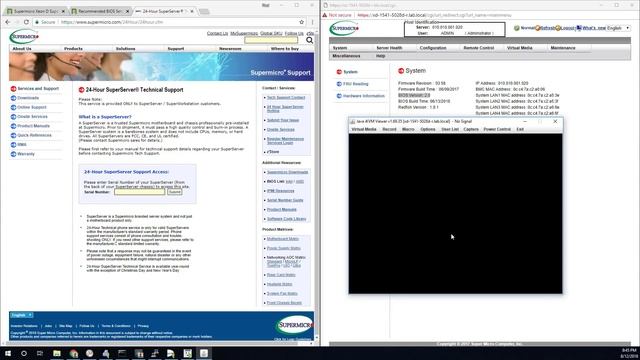Open the Virtual Media menu in IPMI navigation
640x360 pixels.
coord(519,48)
